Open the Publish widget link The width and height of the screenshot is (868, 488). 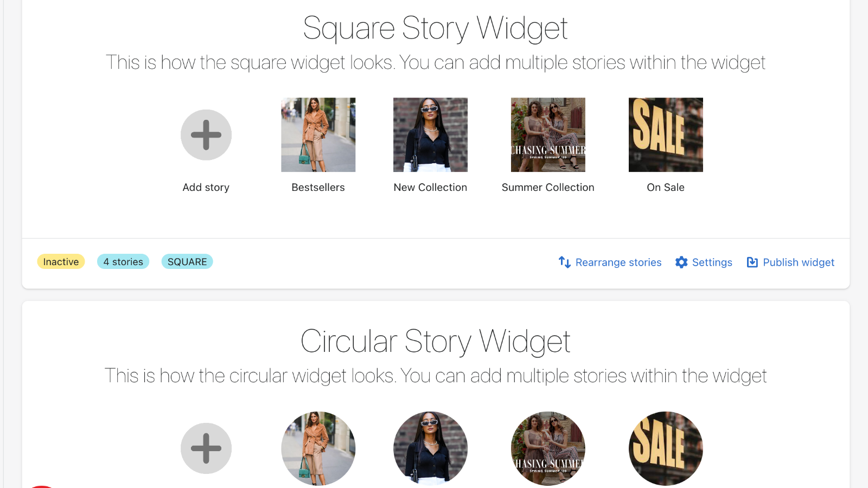pos(799,262)
